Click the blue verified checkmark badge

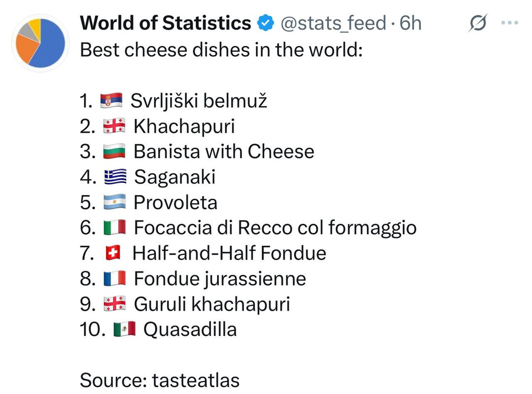click(266, 23)
